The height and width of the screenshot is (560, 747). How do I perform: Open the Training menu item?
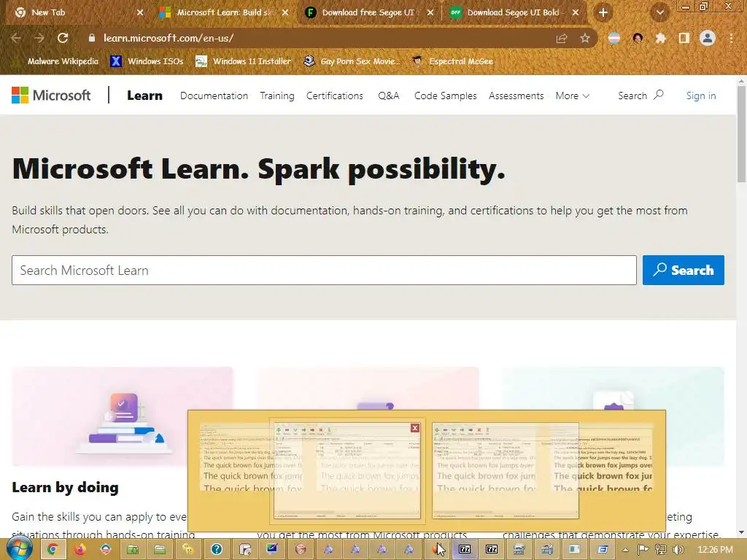pos(276,96)
